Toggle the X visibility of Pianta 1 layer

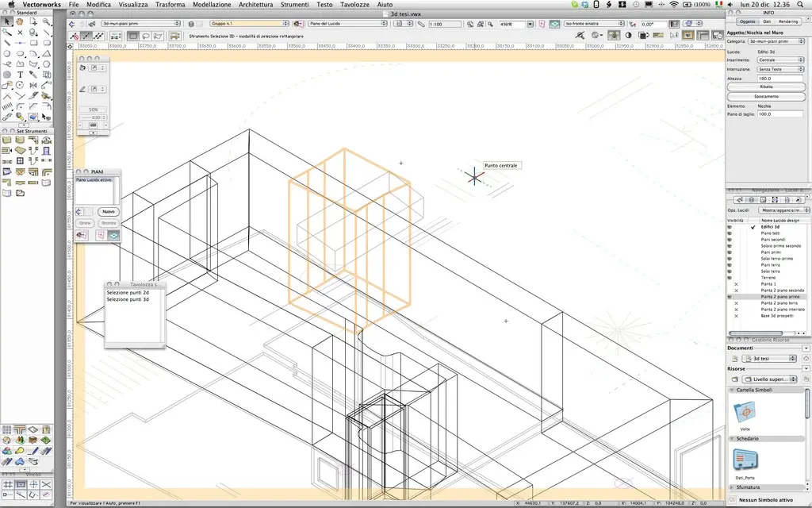point(736,284)
